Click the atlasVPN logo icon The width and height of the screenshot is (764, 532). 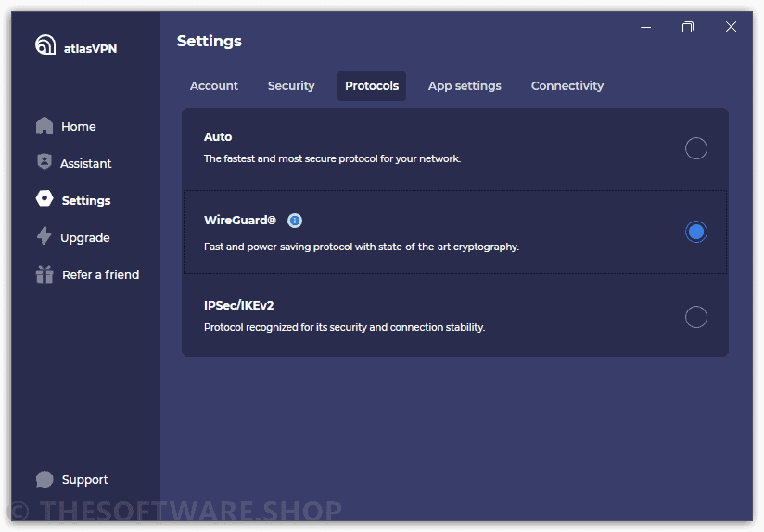coord(45,44)
